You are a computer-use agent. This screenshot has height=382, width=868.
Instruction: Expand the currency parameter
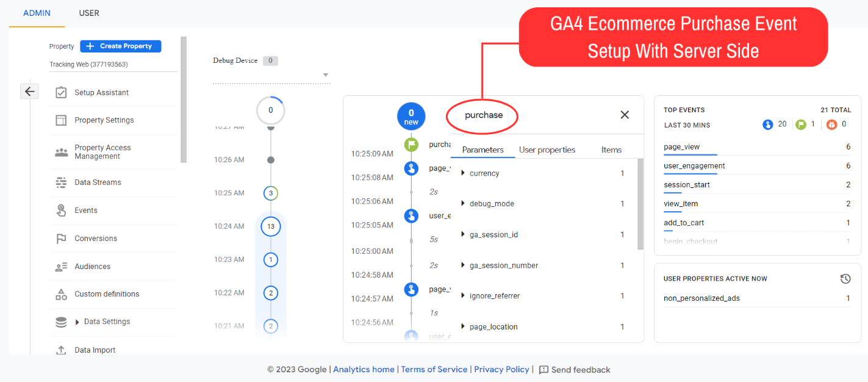click(x=463, y=174)
